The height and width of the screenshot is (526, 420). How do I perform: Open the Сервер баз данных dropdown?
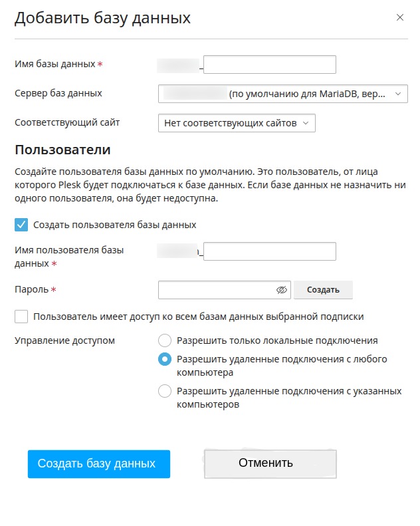(283, 94)
